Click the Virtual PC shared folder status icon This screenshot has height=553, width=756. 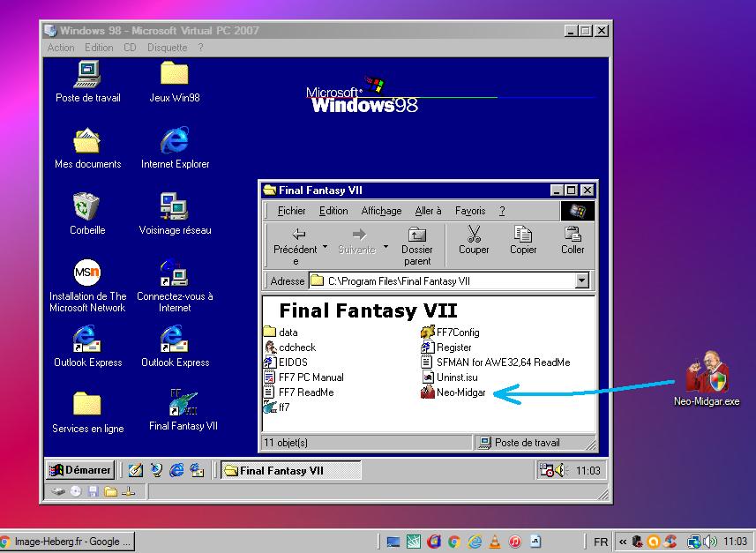point(111,492)
